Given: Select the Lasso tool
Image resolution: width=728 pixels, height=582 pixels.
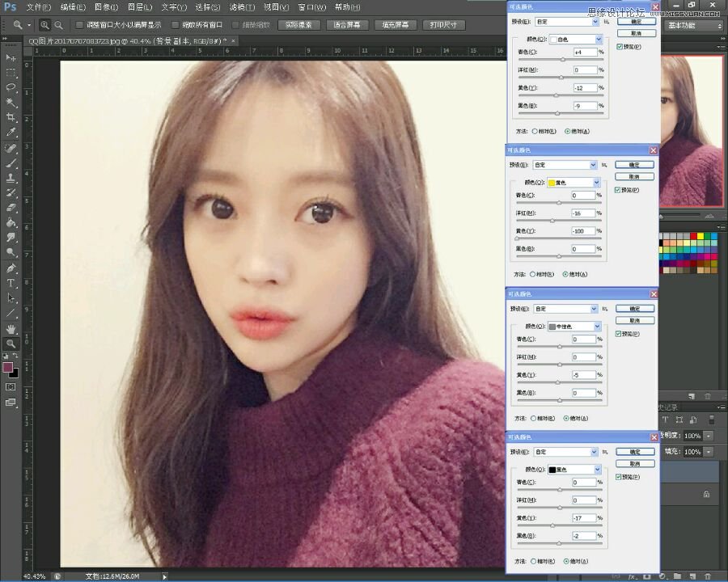Looking at the screenshot, I should pos(11,87).
